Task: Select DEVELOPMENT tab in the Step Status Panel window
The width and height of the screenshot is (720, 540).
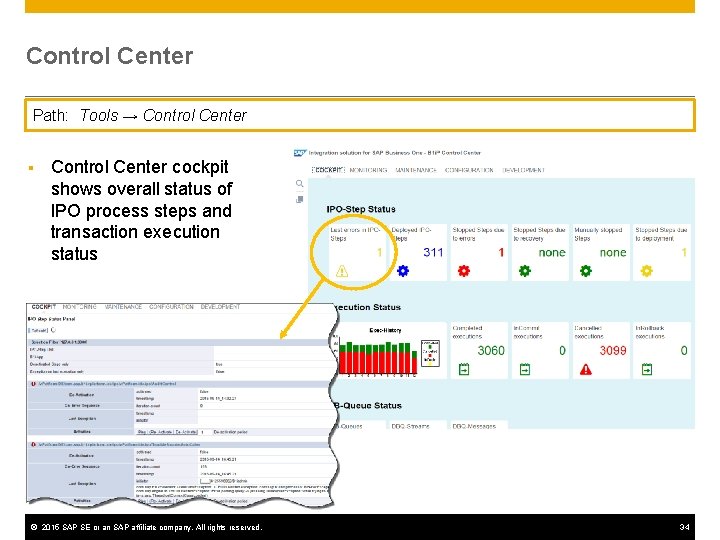Action: pyautogui.click(x=220, y=307)
